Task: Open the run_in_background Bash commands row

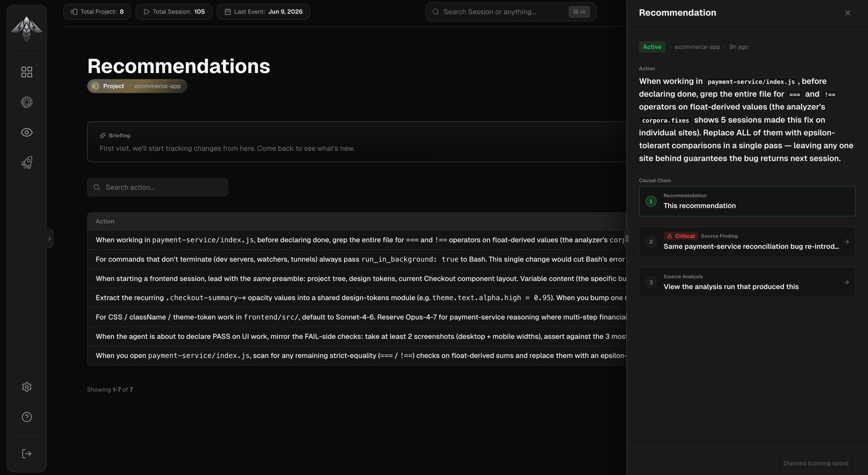Action: pyautogui.click(x=357, y=259)
